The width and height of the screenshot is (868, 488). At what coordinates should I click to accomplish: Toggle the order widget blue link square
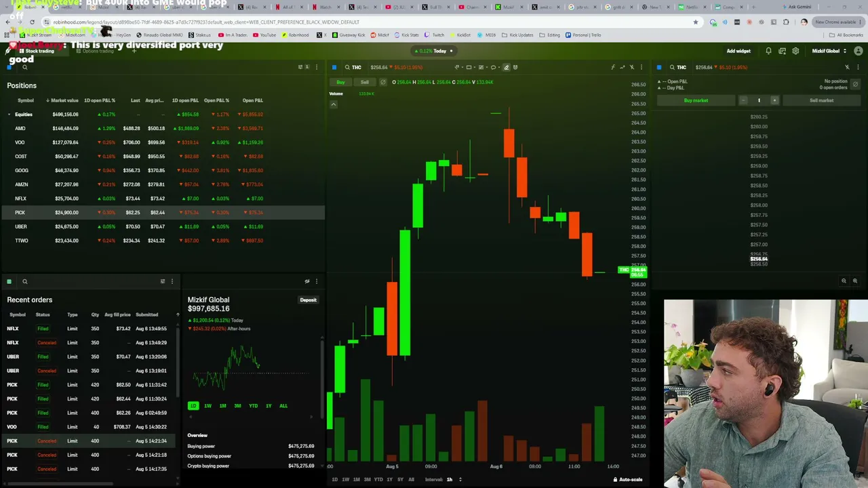(x=658, y=67)
